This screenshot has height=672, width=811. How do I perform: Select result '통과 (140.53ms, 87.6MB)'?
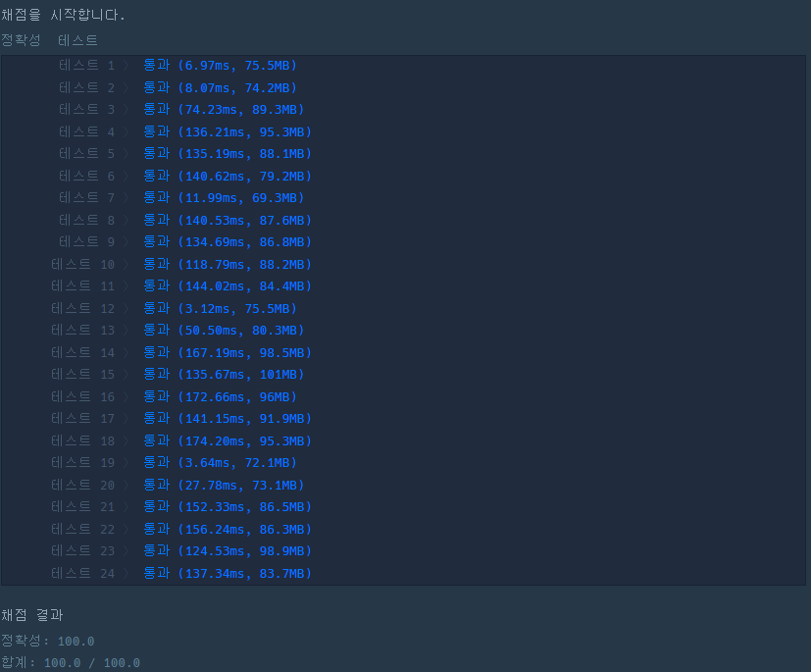[228, 220]
